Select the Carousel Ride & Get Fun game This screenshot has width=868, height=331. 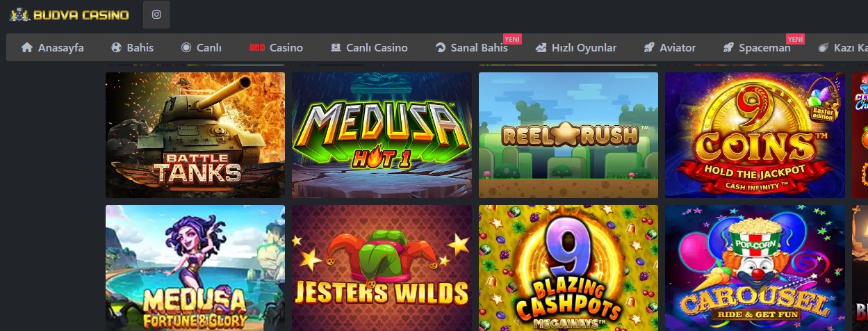point(755,268)
